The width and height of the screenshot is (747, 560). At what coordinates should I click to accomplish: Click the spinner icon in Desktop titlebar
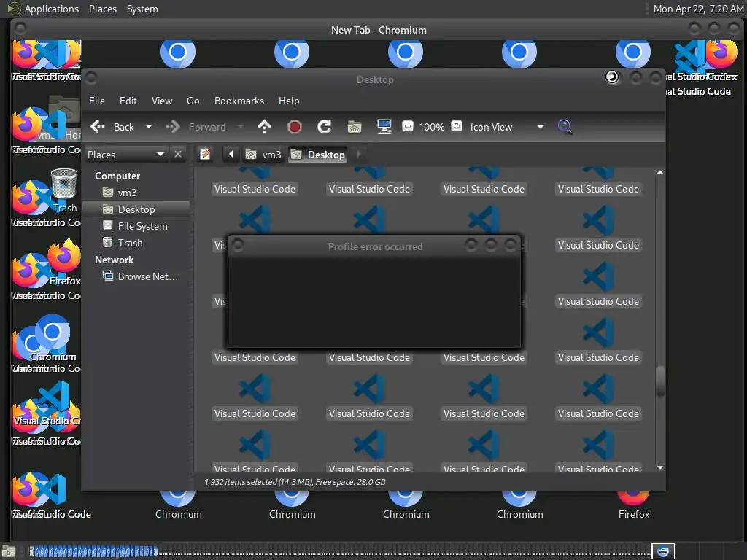(x=612, y=77)
